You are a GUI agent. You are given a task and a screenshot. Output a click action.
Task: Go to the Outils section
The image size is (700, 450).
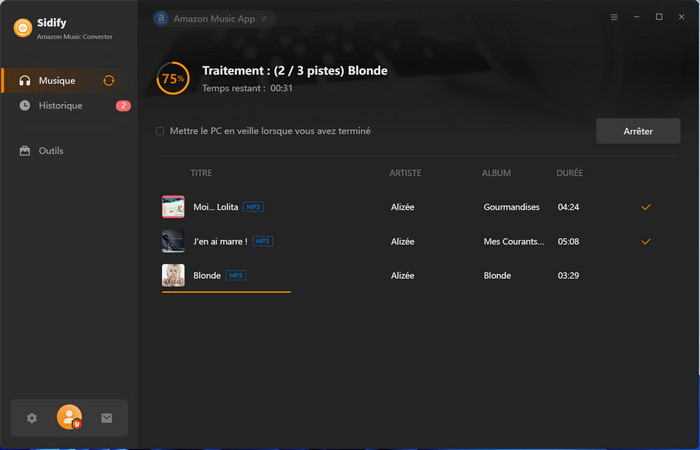51,151
